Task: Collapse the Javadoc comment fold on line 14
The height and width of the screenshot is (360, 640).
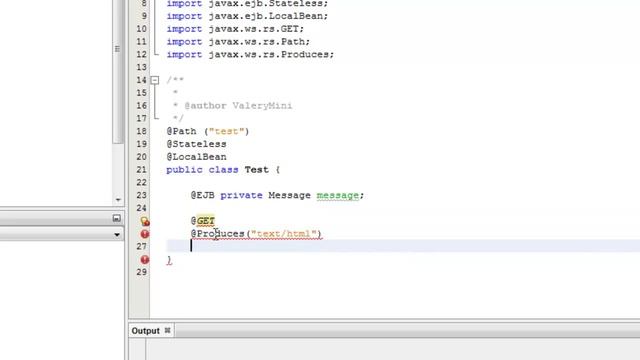Action: tap(155, 80)
